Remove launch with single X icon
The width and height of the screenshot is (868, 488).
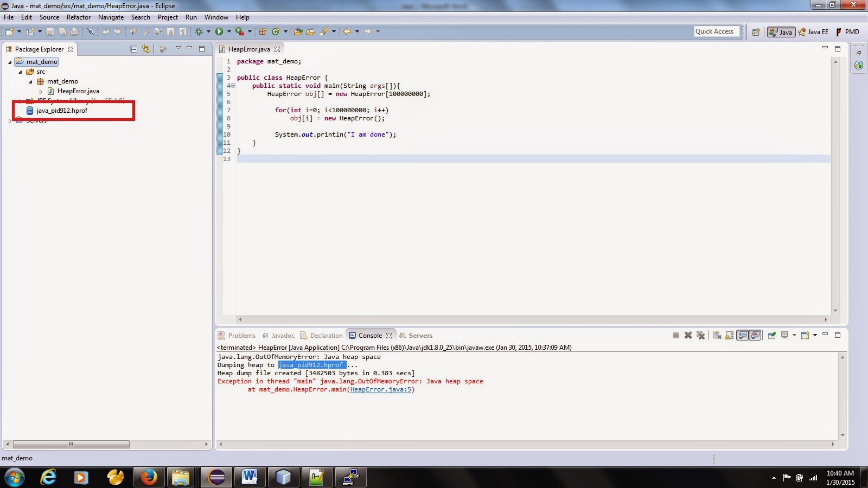coord(688,335)
